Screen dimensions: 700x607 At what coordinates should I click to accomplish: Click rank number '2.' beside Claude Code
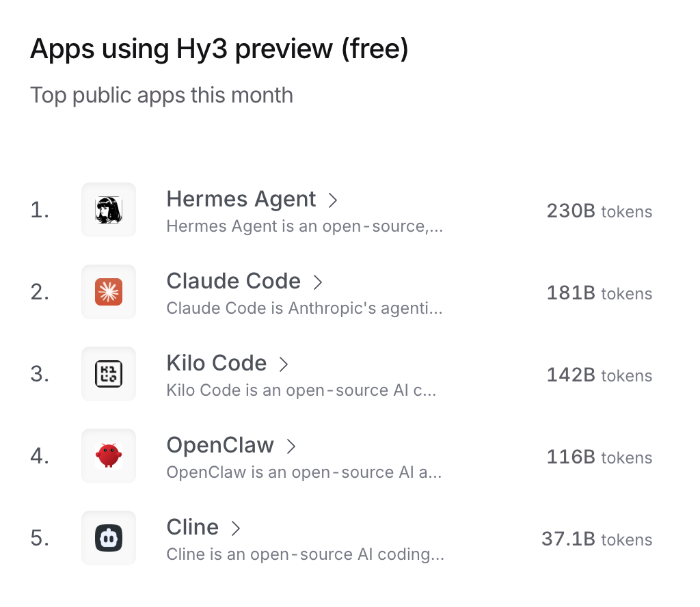[40, 292]
